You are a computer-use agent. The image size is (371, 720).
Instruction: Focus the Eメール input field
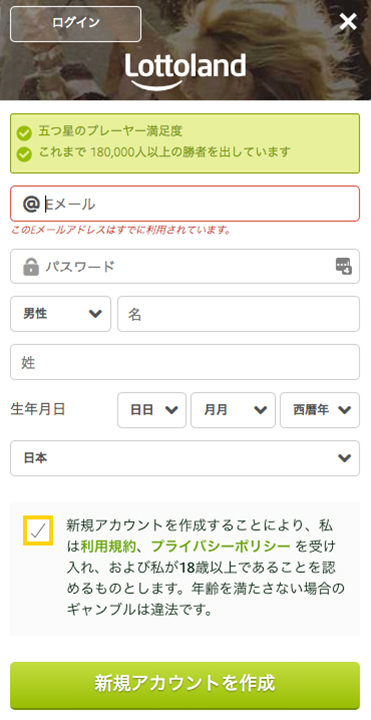(x=185, y=204)
